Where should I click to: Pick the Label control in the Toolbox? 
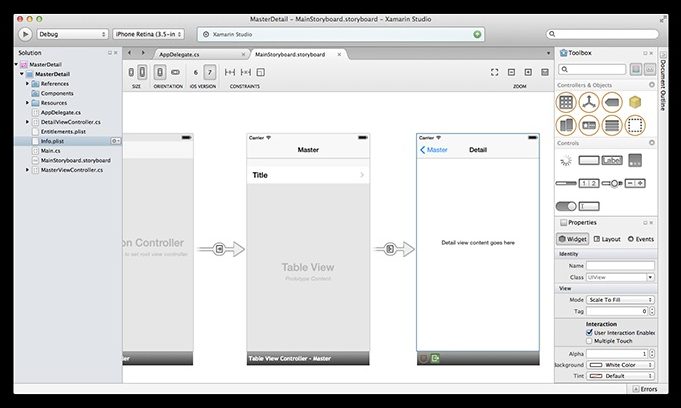coord(612,160)
